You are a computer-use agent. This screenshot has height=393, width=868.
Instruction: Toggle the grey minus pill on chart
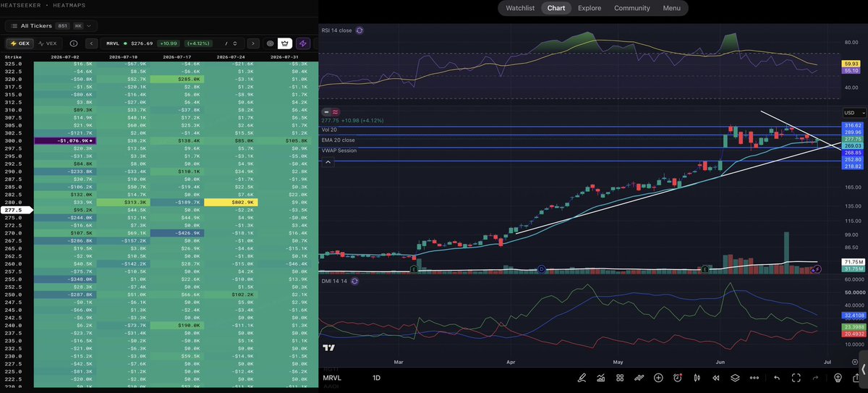coord(326,112)
